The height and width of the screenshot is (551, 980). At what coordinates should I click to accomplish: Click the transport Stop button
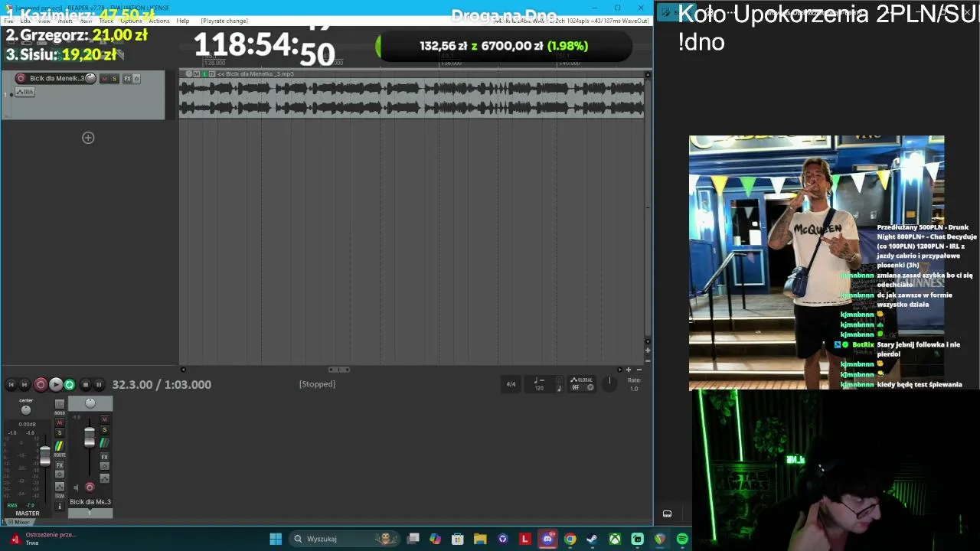pyautogui.click(x=85, y=385)
